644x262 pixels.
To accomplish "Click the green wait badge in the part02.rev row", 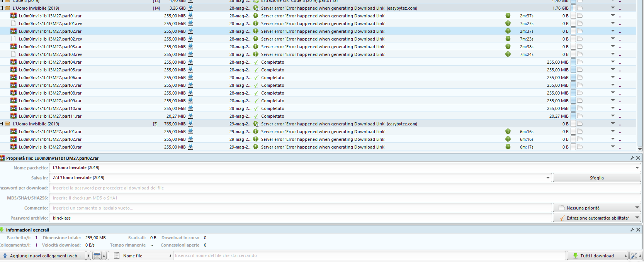I will pyautogui.click(x=508, y=39).
